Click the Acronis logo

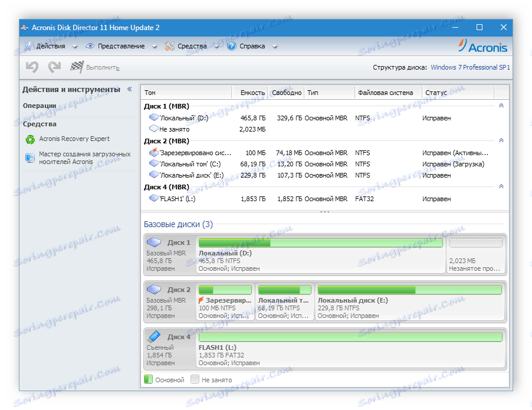tap(482, 46)
